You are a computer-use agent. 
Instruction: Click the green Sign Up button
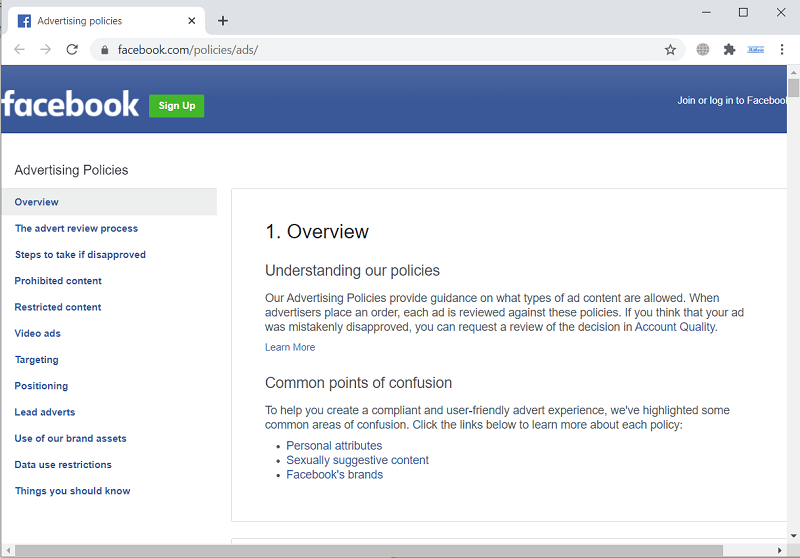(x=177, y=106)
